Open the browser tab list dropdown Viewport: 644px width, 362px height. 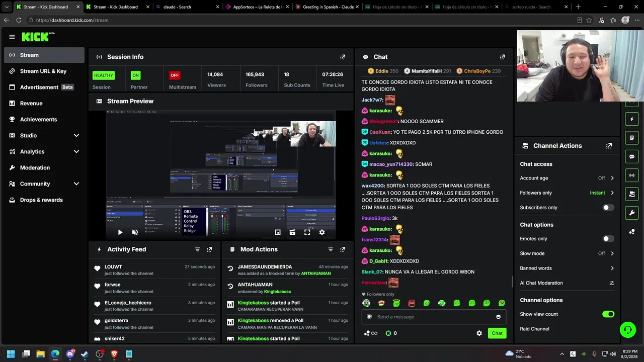7,7
